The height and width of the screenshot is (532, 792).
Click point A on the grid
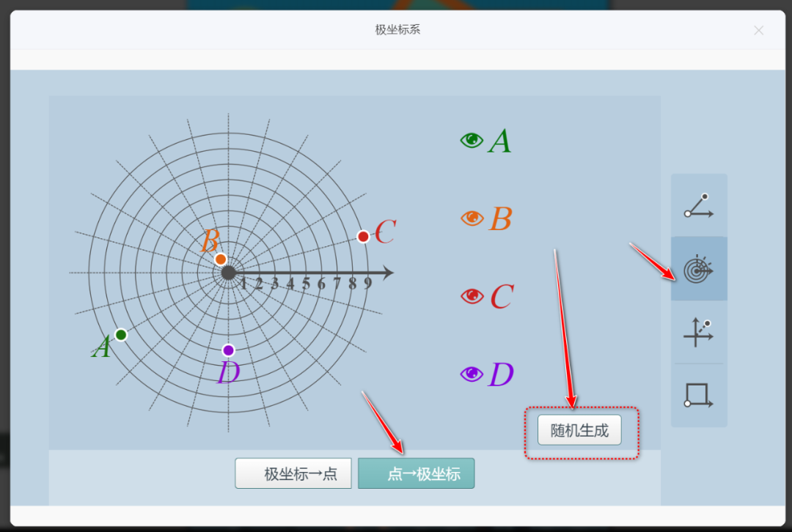pyautogui.click(x=120, y=334)
